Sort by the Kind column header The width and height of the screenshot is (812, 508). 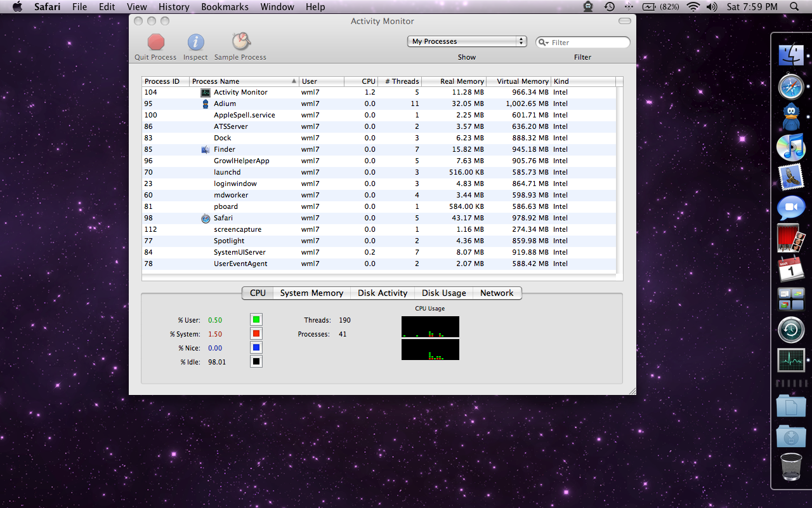(x=584, y=81)
